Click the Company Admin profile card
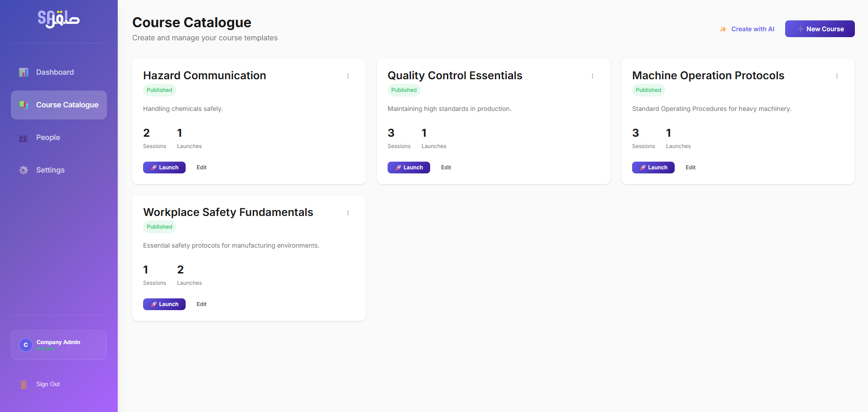This screenshot has height=412, width=868. 58,345
